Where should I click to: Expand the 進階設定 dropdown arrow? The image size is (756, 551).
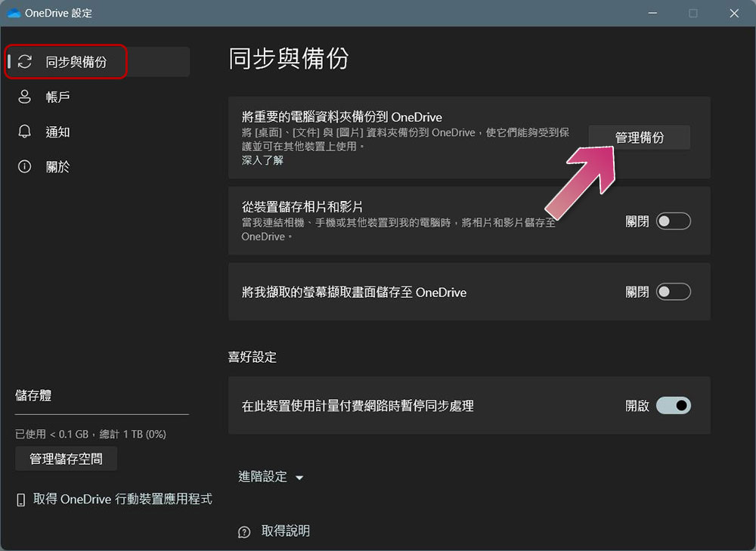[299, 478]
